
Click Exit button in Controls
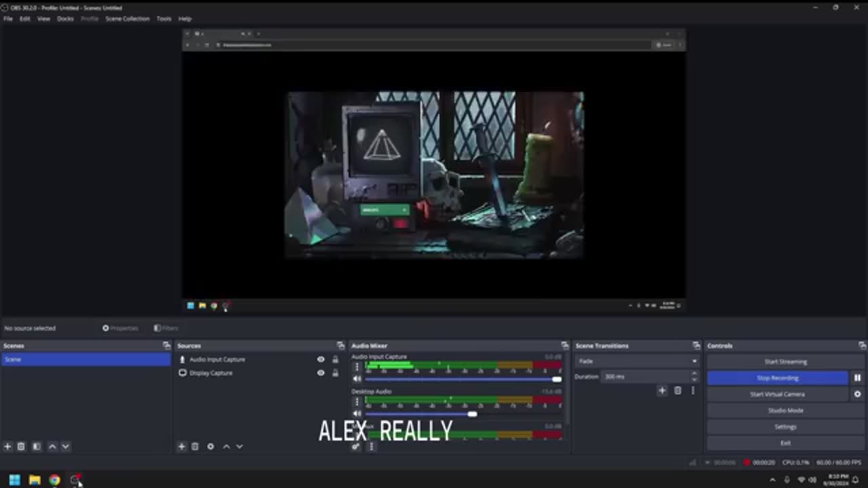coord(785,443)
